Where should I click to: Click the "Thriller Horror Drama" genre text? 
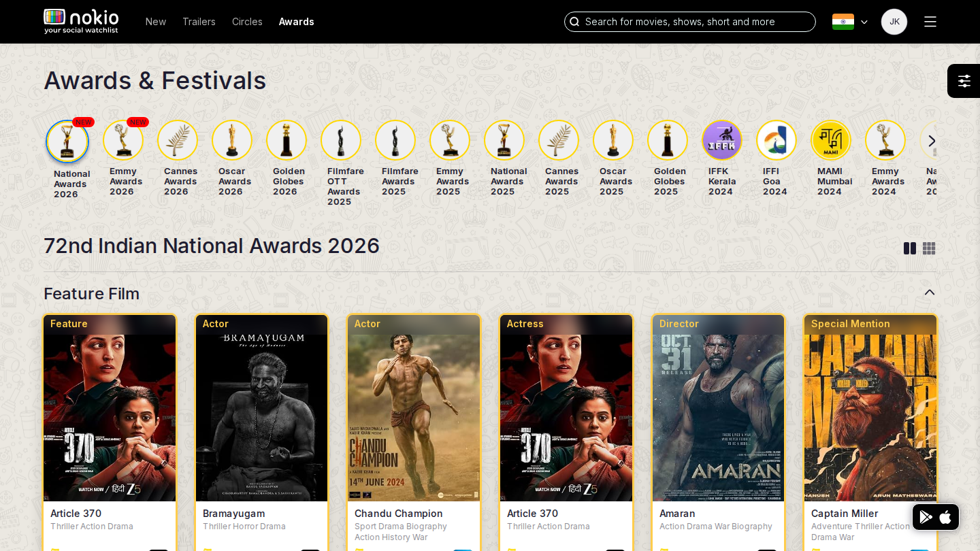point(244,527)
